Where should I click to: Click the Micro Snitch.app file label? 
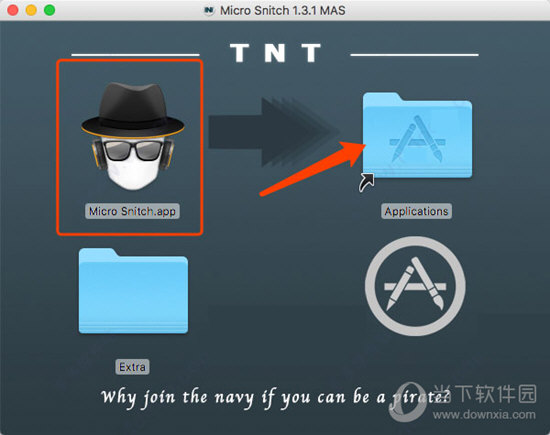132,211
